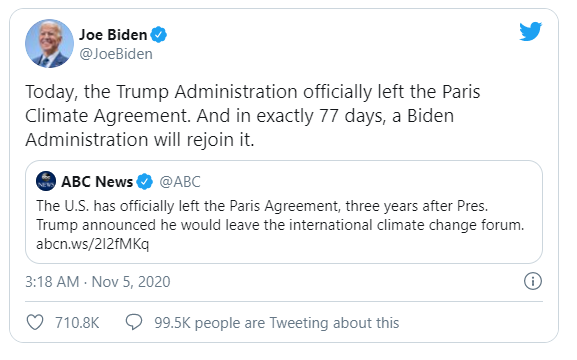Open the tweet info icon
The image size is (577, 360).
click(532, 281)
